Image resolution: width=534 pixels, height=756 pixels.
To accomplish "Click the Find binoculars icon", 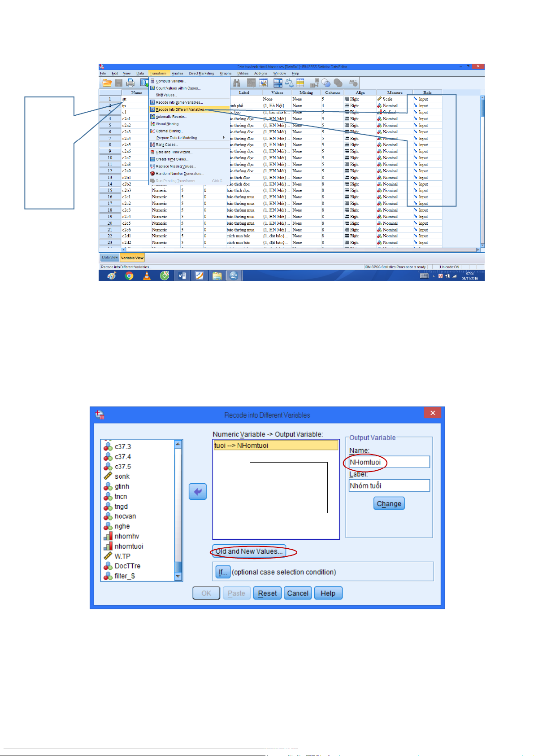I will tap(237, 83).
